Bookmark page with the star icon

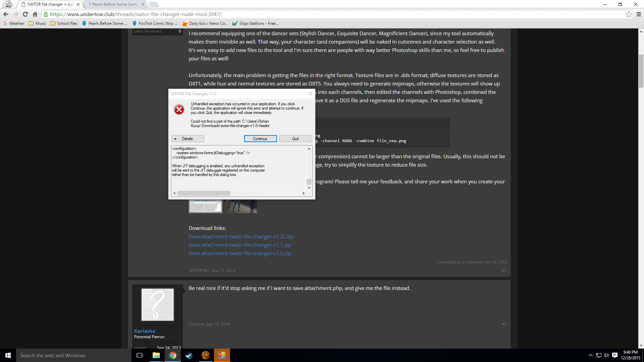tap(629, 14)
